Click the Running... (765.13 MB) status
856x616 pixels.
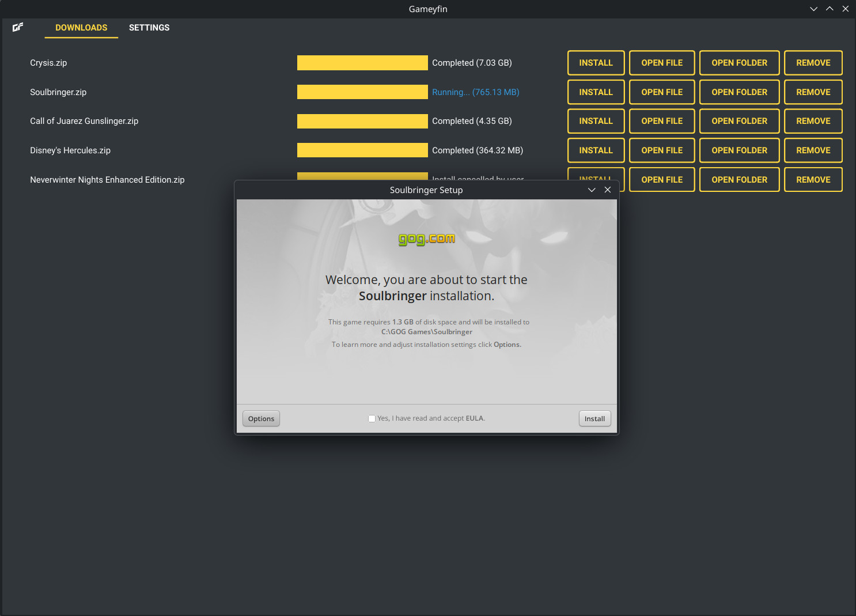pyautogui.click(x=476, y=92)
